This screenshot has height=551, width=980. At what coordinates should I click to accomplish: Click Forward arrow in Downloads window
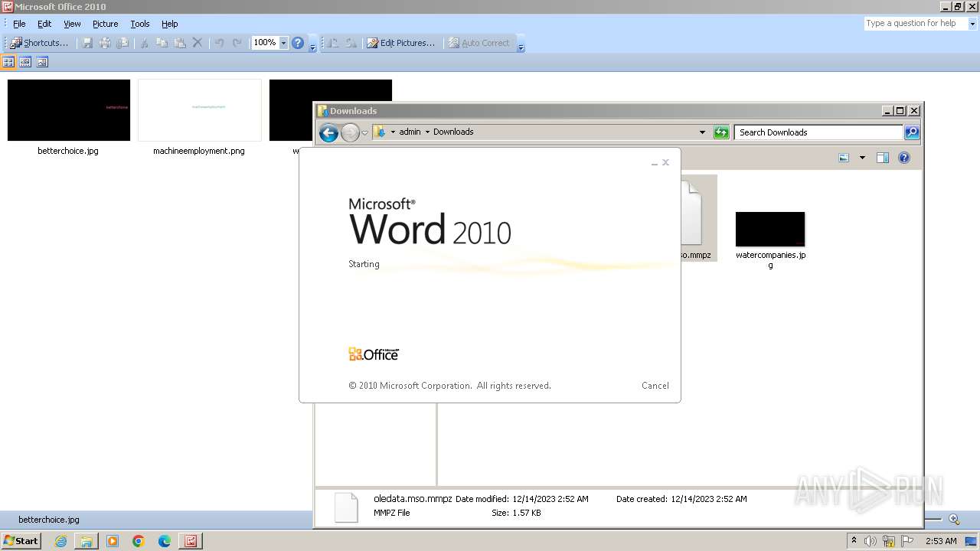350,133
